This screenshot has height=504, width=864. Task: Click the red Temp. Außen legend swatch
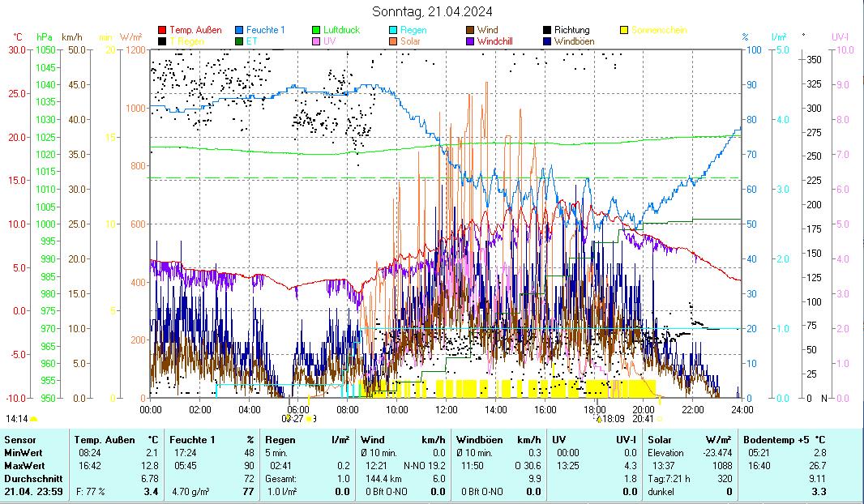(162, 31)
